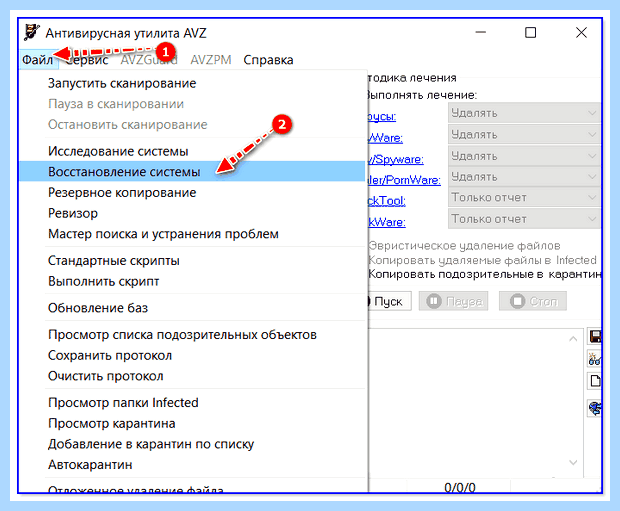
Task: Click the Стоп button with stop icon
Action: coord(533,301)
